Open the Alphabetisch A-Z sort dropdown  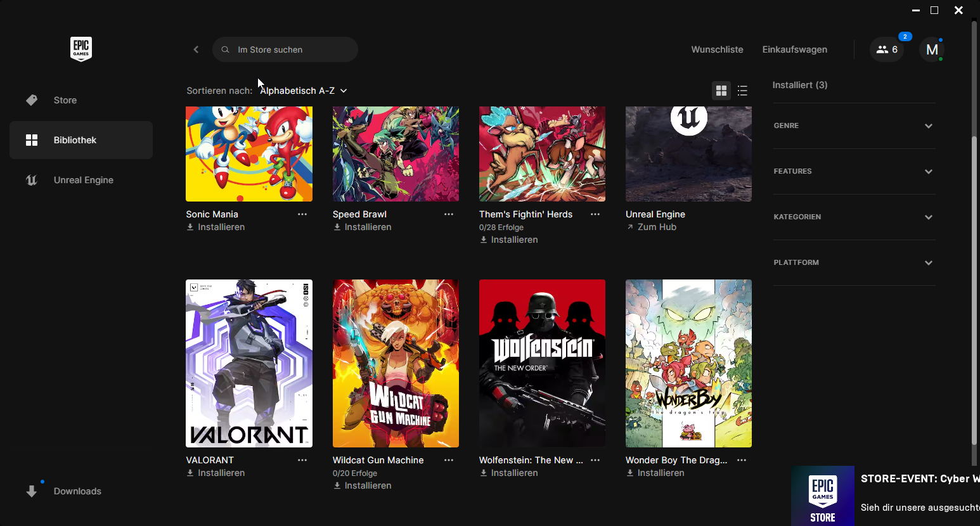(303, 91)
